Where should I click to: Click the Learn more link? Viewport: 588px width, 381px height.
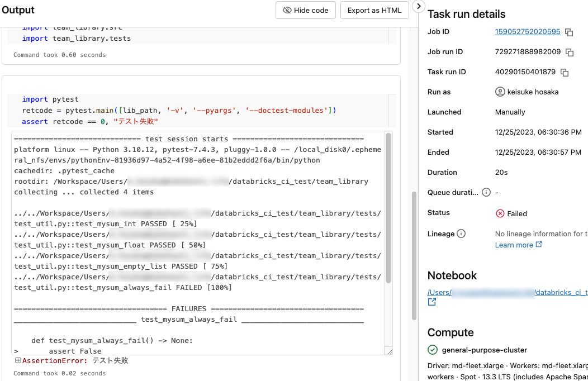(514, 245)
